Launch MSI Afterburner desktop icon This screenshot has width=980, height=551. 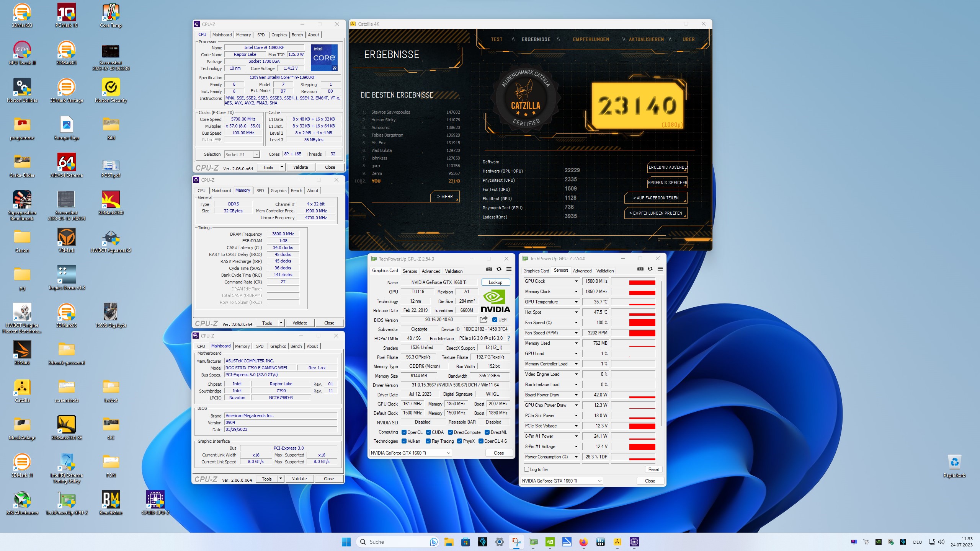[22, 503]
